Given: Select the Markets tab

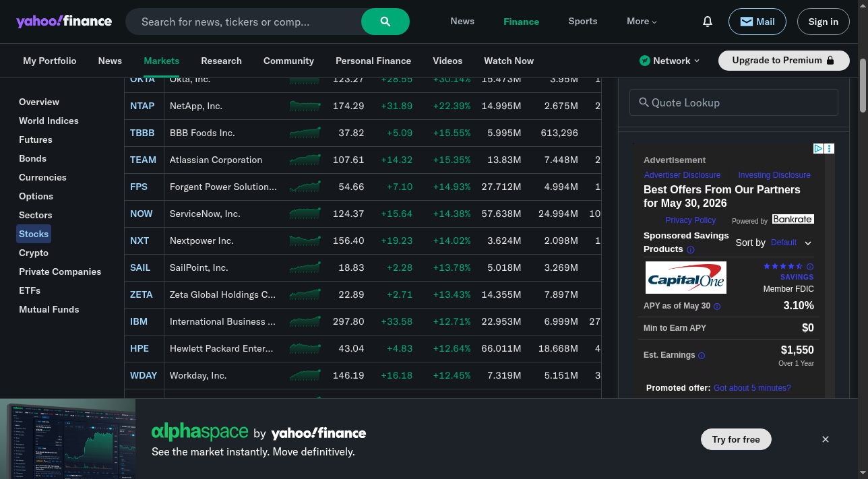Looking at the screenshot, I should [x=162, y=61].
